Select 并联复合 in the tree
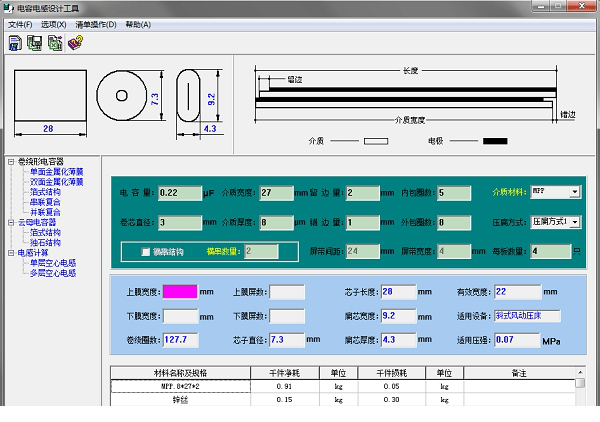 pos(45,212)
